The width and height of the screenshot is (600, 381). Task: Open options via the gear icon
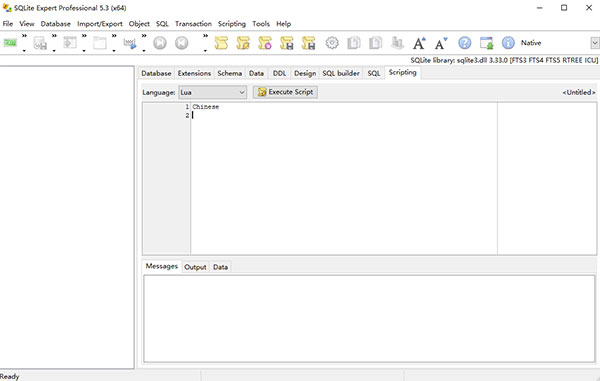332,43
